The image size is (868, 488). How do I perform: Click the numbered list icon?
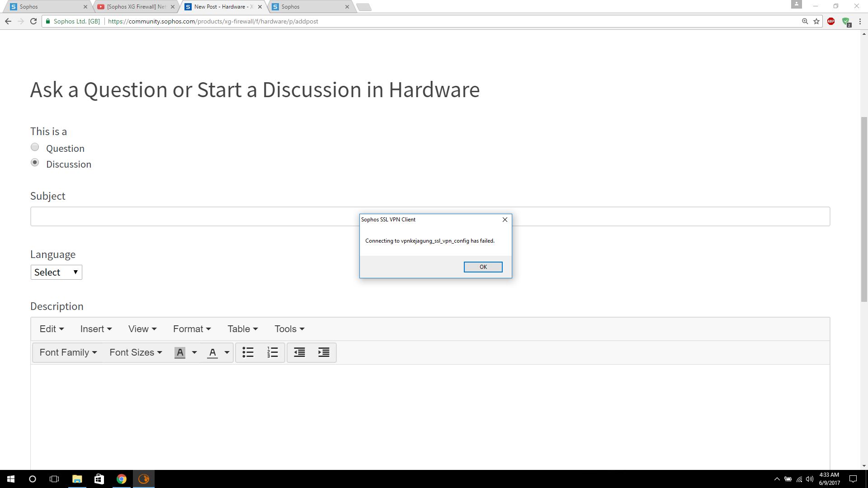pos(272,352)
